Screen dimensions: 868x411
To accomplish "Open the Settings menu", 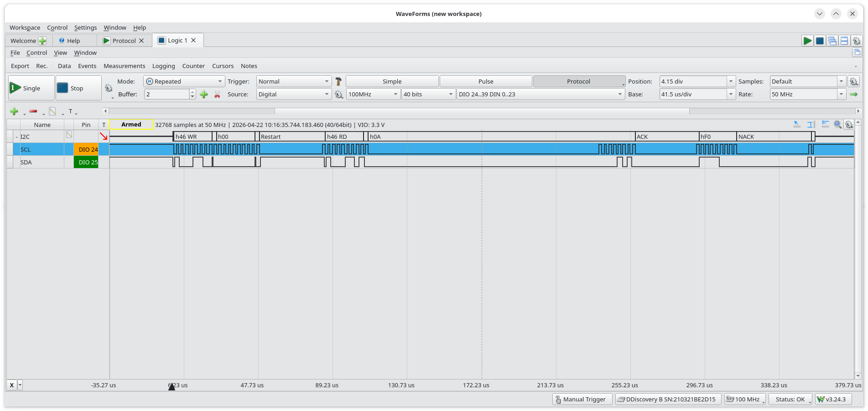I will (x=85, y=27).
